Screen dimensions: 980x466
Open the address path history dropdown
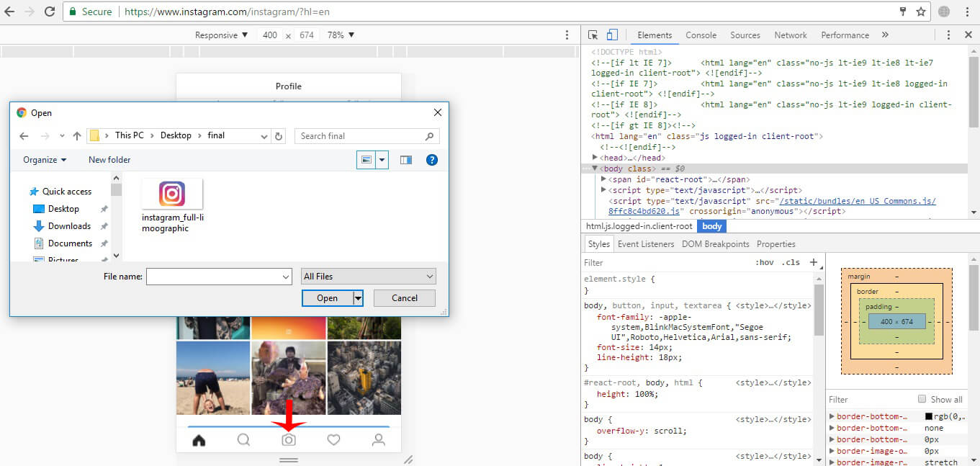(264, 135)
